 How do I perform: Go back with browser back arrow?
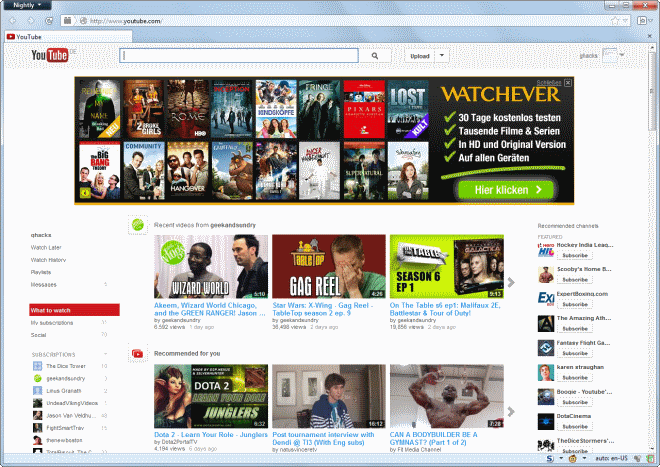tap(13, 21)
